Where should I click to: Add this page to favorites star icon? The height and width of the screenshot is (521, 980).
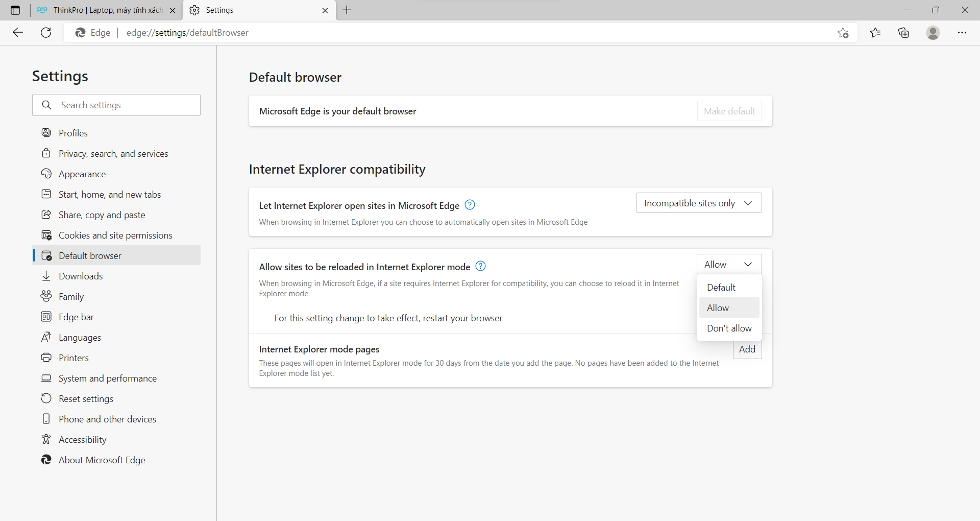(x=843, y=33)
